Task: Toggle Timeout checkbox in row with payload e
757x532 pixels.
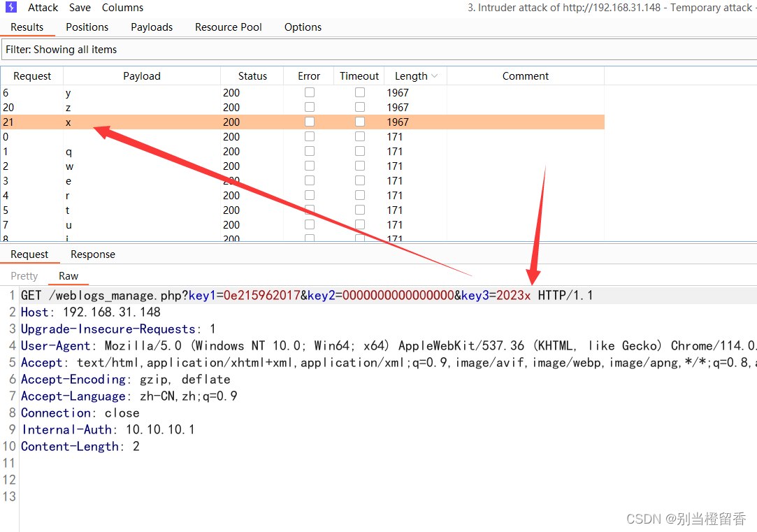Action: [360, 180]
